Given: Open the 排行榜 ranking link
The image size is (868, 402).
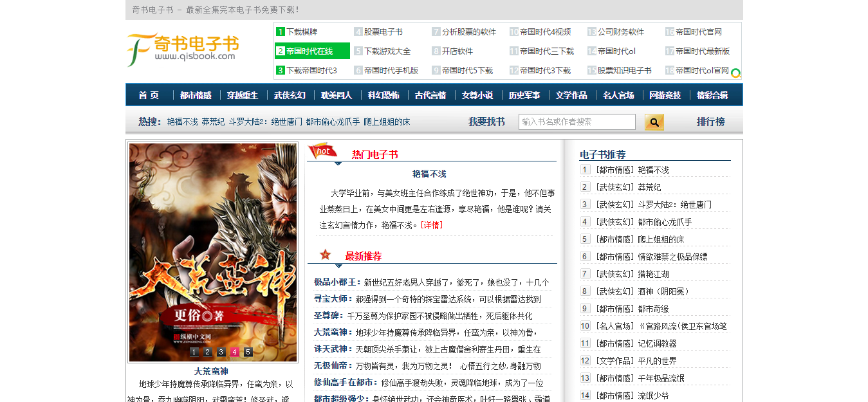Looking at the screenshot, I should (x=710, y=122).
